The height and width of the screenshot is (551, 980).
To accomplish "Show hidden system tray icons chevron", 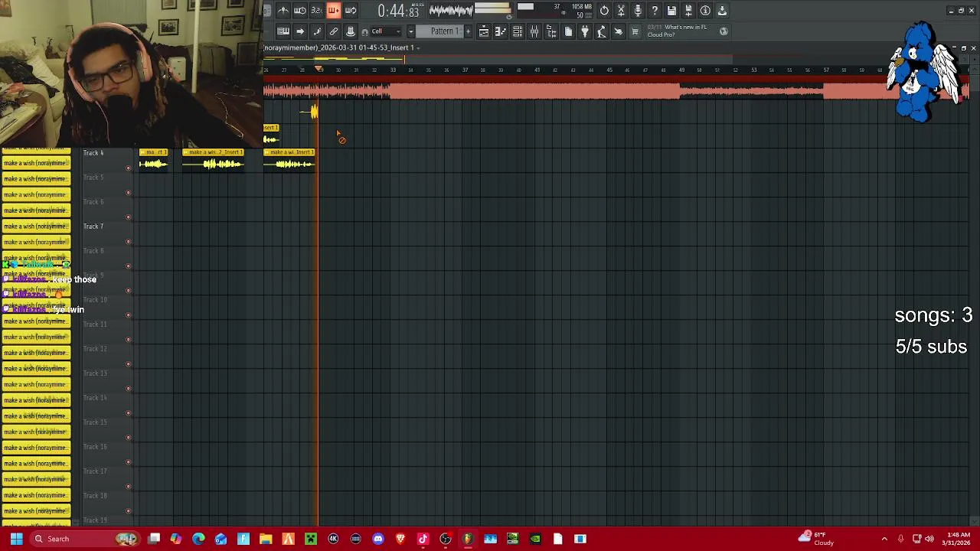I will (884, 539).
